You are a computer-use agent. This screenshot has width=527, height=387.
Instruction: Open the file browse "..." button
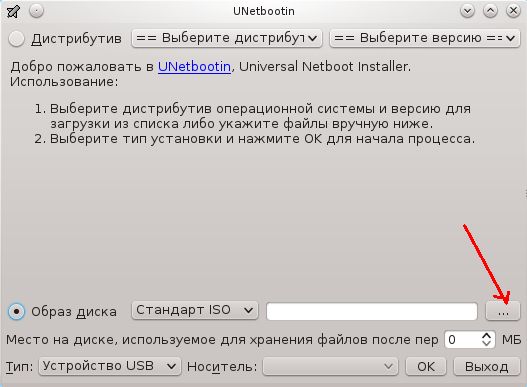(x=503, y=311)
